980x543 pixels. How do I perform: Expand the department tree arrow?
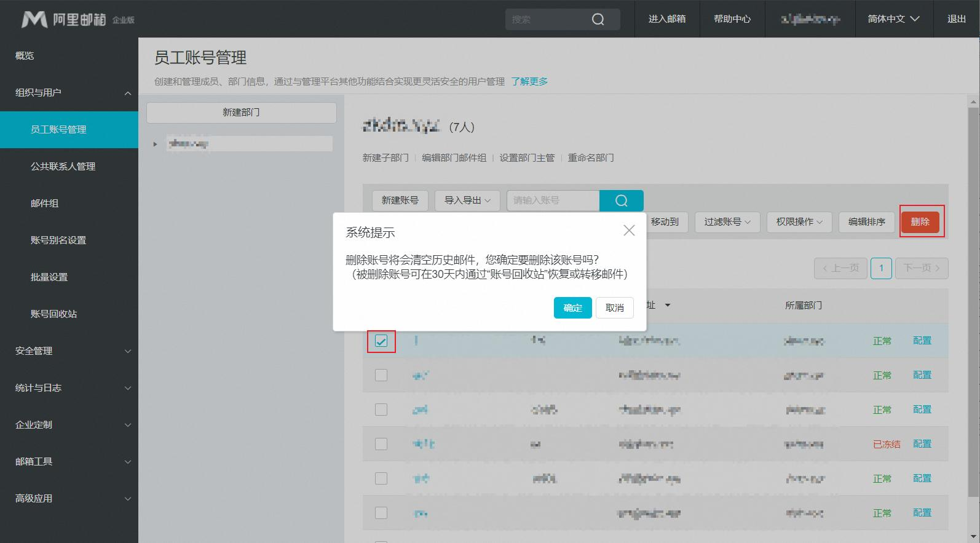click(156, 144)
